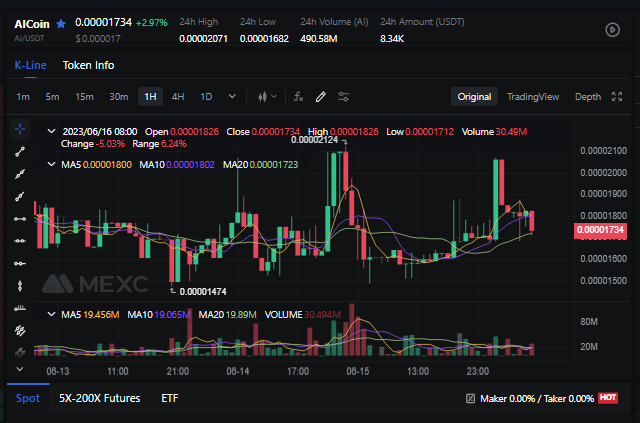Click the 24h Amount value 8.34K
Viewport: 640px width, 423px height.
pyautogui.click(x=392, y=39)
